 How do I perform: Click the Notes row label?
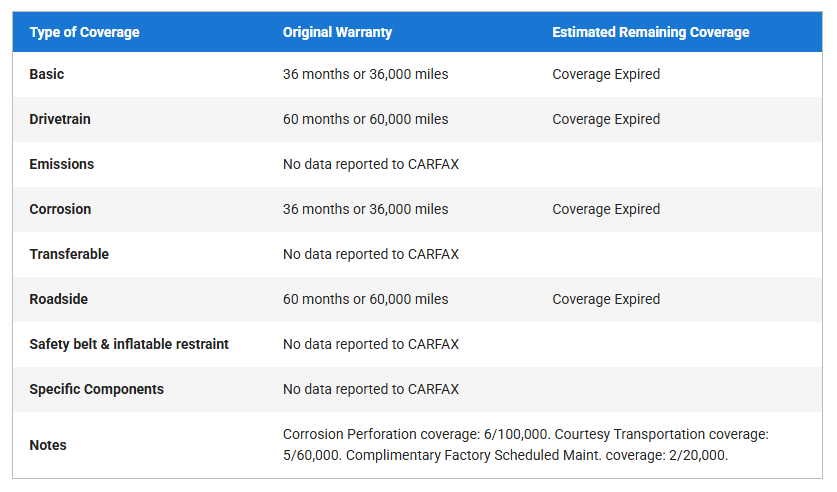point(48,445)
